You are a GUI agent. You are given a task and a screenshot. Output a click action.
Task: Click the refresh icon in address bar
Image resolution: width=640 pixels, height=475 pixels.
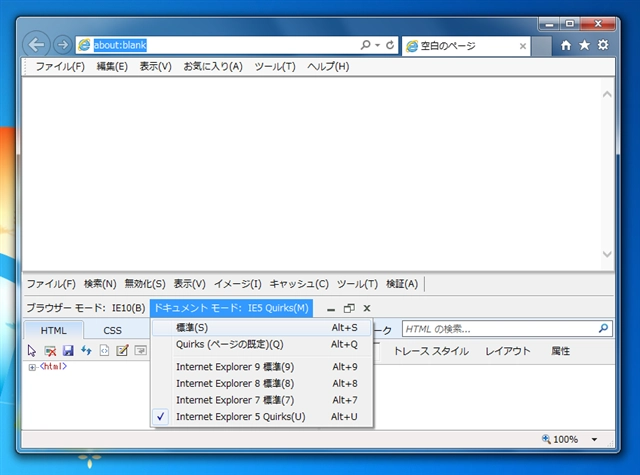coord(390,45)
